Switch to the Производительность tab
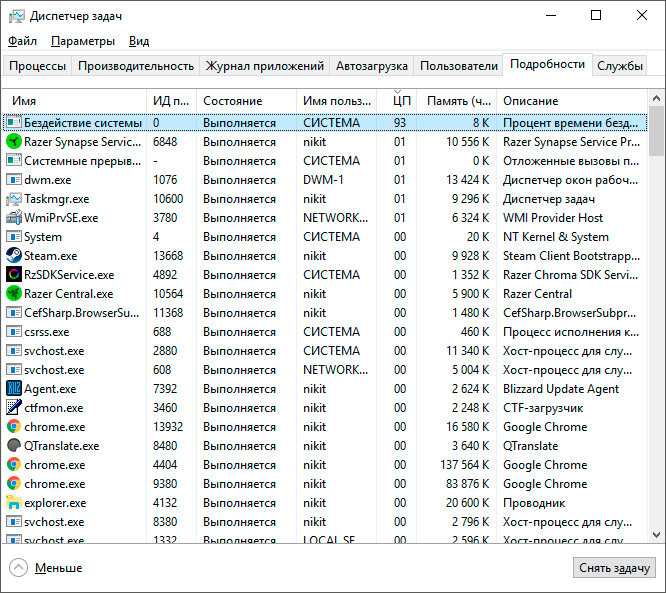Viewport: 666px width, 593px height. (136, 66)
